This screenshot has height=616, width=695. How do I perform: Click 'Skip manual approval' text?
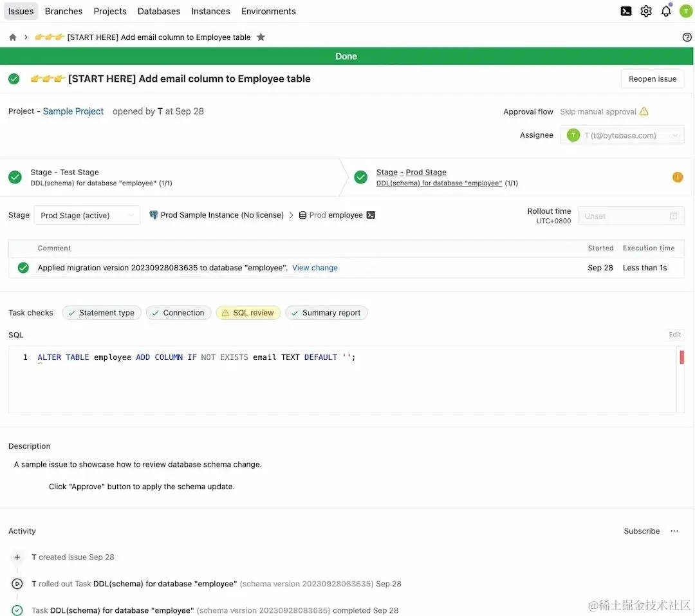click(x=597, y=112)
